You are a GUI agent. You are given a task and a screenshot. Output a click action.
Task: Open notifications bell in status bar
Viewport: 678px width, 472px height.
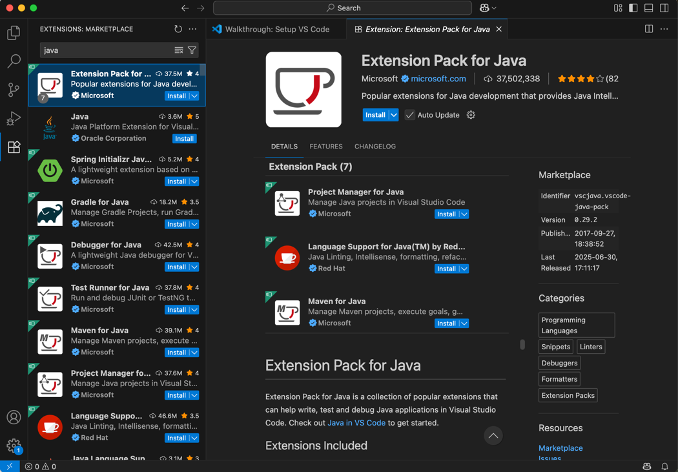click(x=665, y=466)
